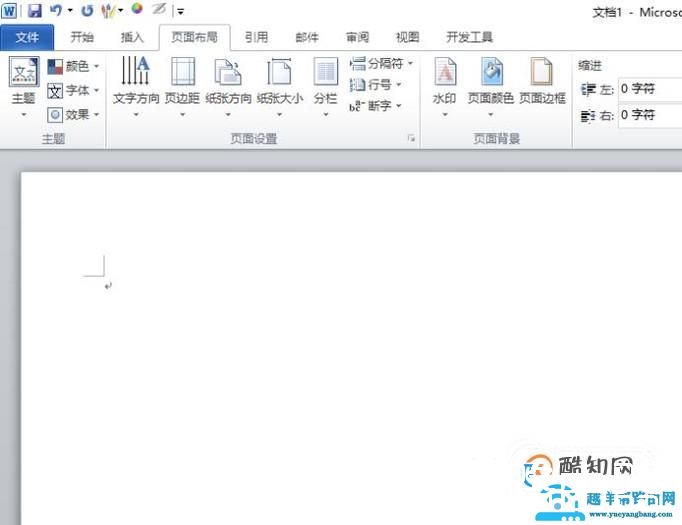Select the 页面布局 (Page Layout) tab
682x525 pixels.
[194, 37]
